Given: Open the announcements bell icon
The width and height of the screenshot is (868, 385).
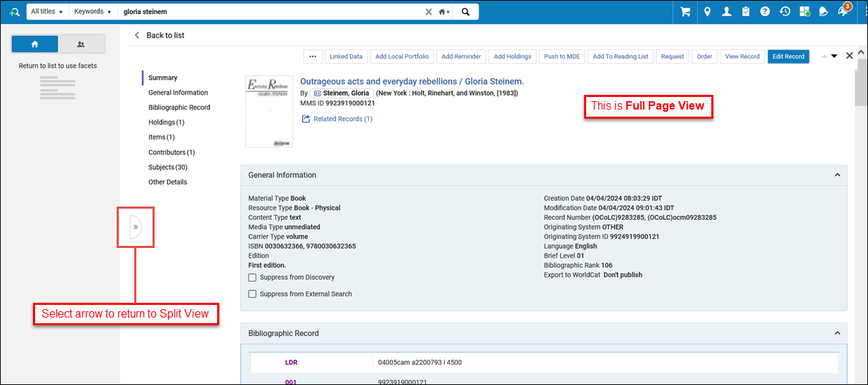Looking at the screenshot, I should pyautogui.click(x=823, y=12).
